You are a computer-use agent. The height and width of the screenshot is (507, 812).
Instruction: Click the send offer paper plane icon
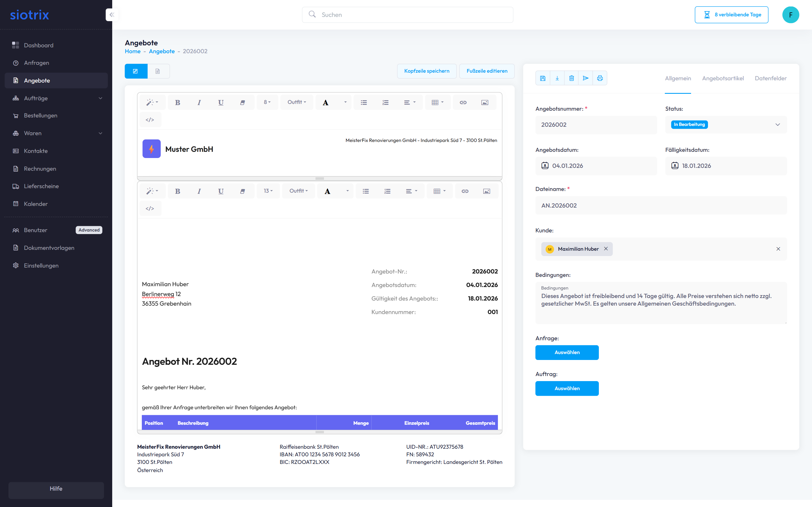tap(586, 78)
